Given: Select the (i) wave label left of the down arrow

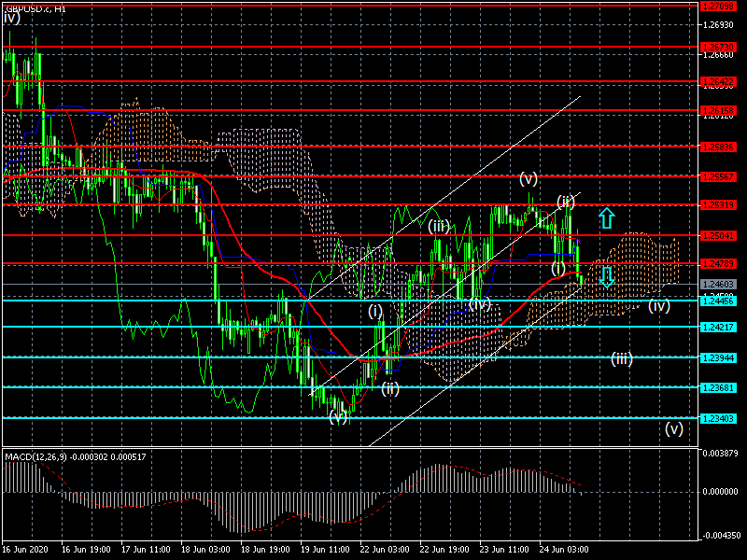Looking at the screenshot, I should click(557, 267).
